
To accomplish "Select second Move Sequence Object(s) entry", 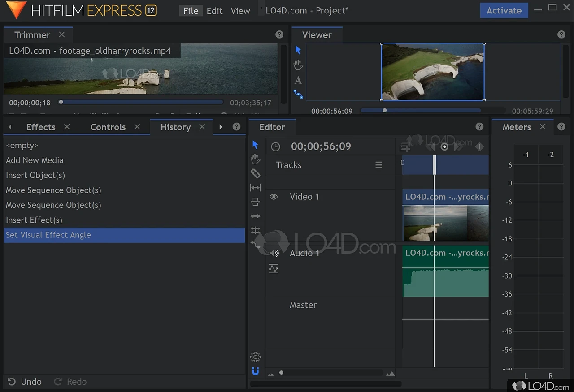I will [124, 205].
